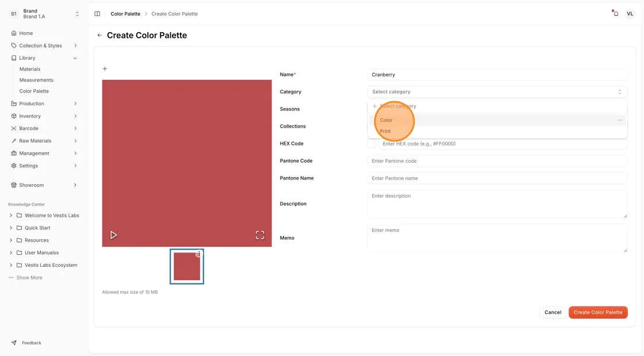Click the Enter Pantone code field
The image size is (644, 356).
[x=497, y=161]
